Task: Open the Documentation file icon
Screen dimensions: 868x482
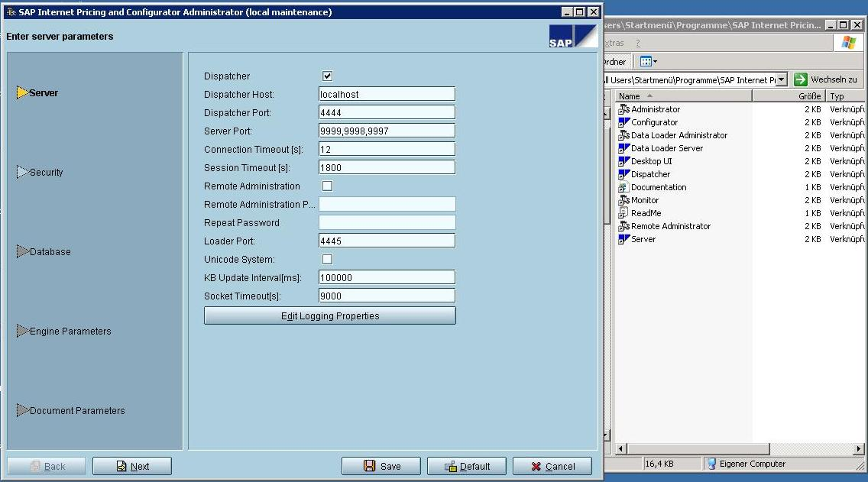Action: click(x=623, y=187)
